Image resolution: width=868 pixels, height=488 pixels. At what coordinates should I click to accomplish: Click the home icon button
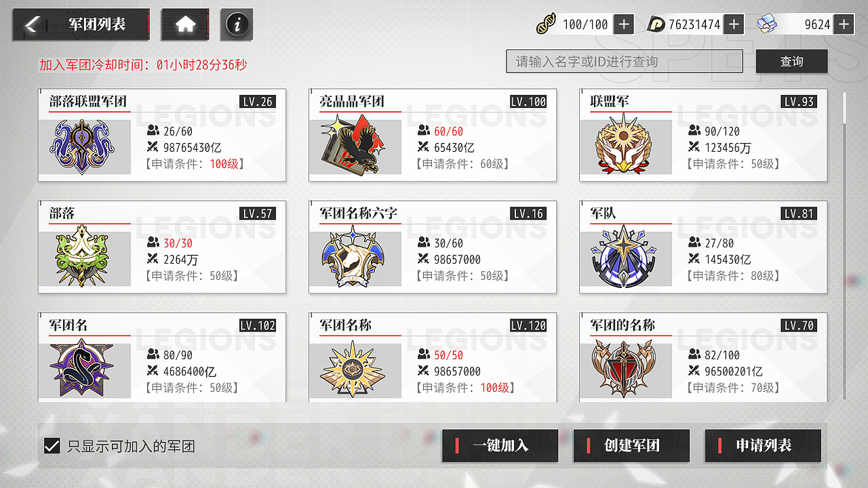pos(185,24)
